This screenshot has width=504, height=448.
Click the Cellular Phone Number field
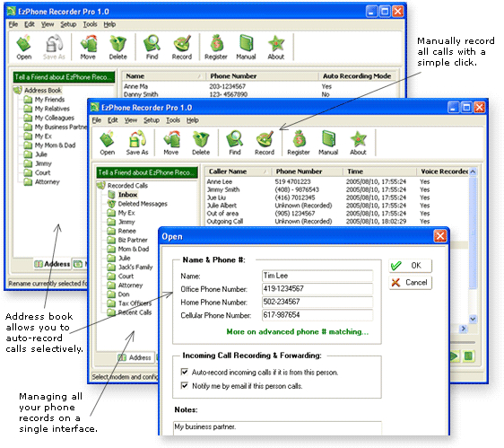click(x=317, y=315)
